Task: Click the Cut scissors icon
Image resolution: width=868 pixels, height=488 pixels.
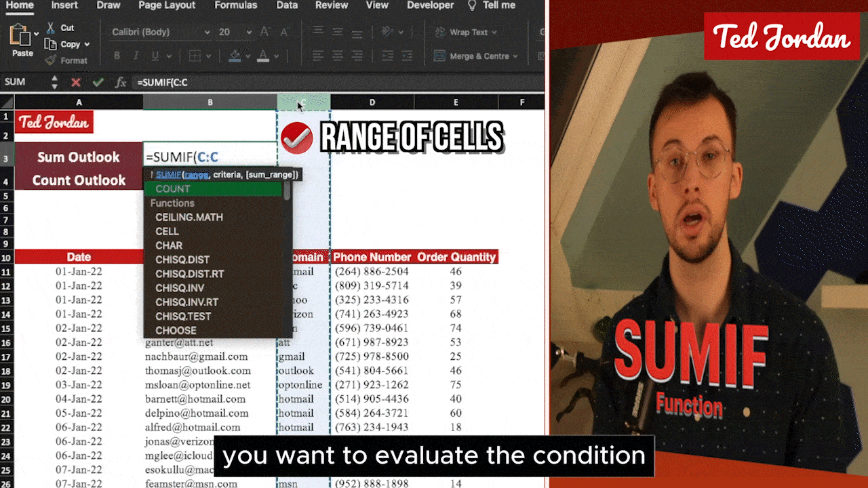Action: [51, 28]
